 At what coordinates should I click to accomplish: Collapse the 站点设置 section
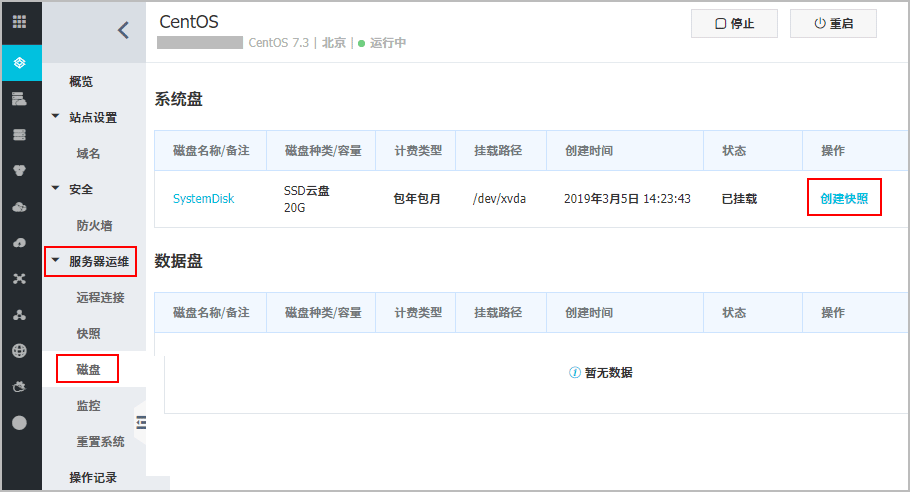click(x=56, y=117)
